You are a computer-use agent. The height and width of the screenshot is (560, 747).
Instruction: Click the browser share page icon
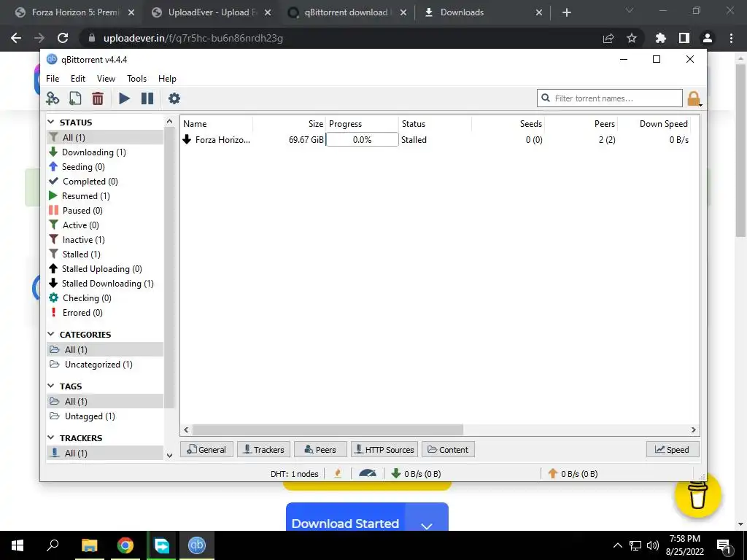(608, 38)
